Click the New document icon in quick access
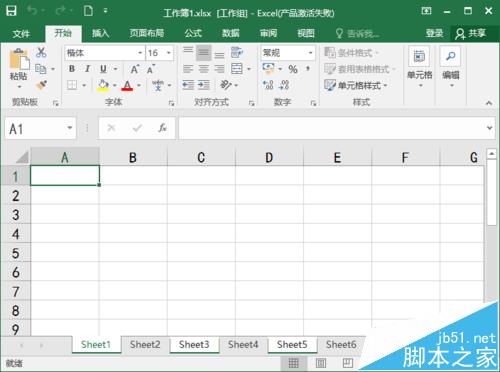500x372 pixels. click(88, 11)
